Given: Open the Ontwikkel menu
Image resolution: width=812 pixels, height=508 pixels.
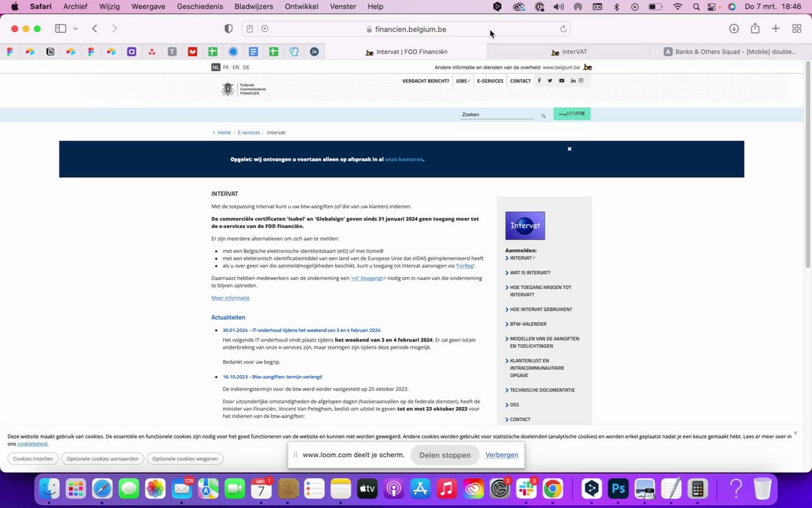Looking at the screenshot, I should tap(302, 7).
